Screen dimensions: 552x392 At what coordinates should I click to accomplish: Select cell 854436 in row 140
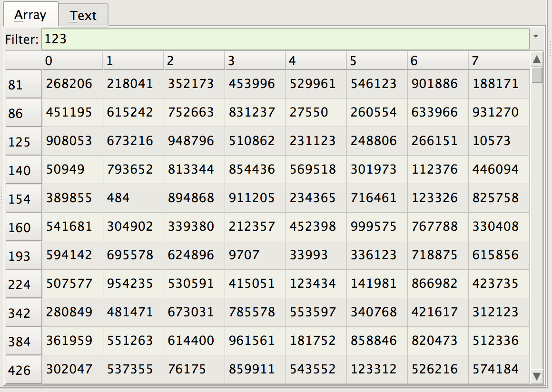click(x=255, y=169)
